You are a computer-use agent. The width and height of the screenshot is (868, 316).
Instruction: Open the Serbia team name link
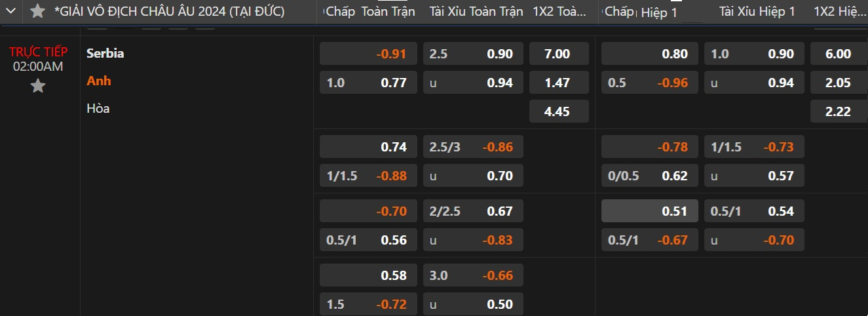[x=105, y=53]
